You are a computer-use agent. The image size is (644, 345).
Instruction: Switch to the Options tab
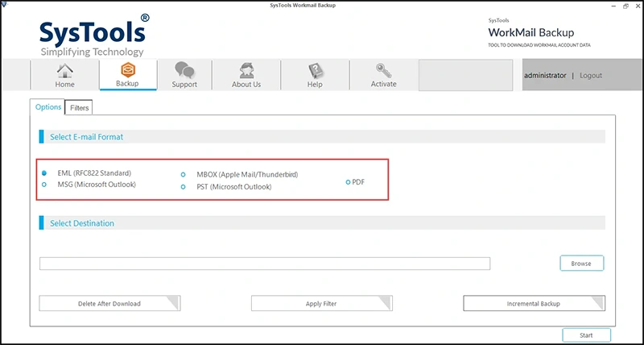pos(47,107)
